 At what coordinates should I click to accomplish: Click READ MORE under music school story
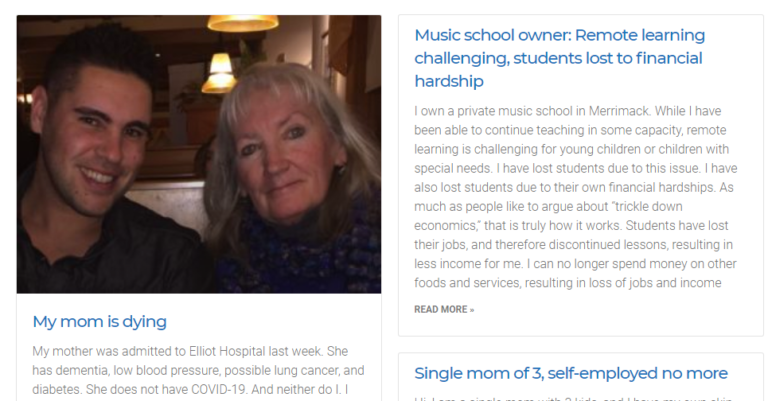444,309
